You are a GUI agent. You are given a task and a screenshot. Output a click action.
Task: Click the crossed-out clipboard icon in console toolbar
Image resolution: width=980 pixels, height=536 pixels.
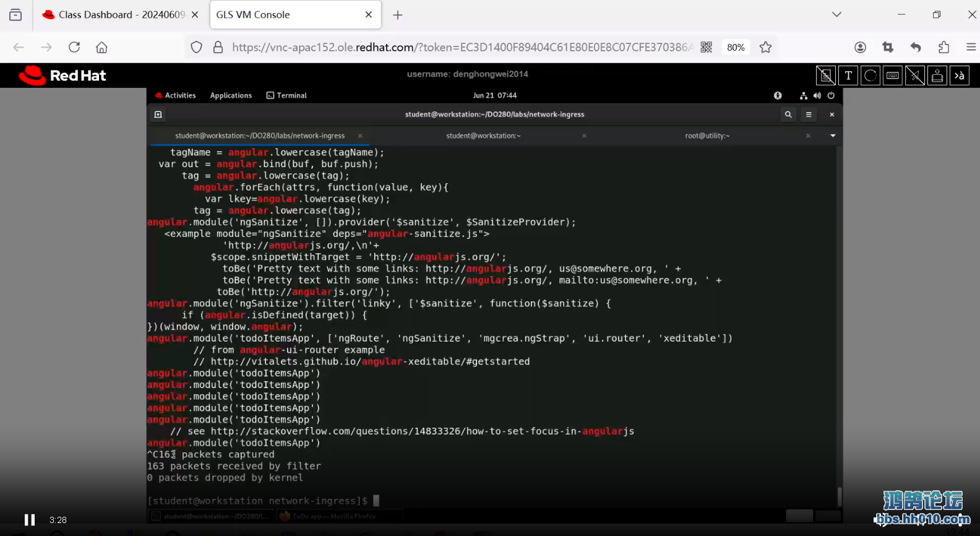pyautogui.click(x=826, y=76)
